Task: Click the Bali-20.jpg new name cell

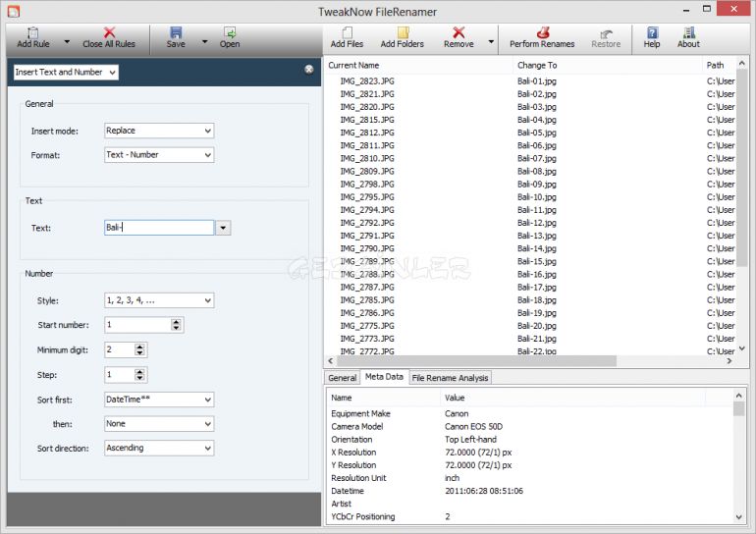Action: 537,326
